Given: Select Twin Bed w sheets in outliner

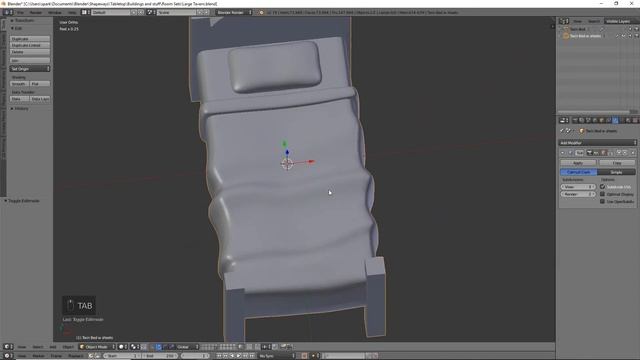Looking at the screenshot, I should coord(584,36).
